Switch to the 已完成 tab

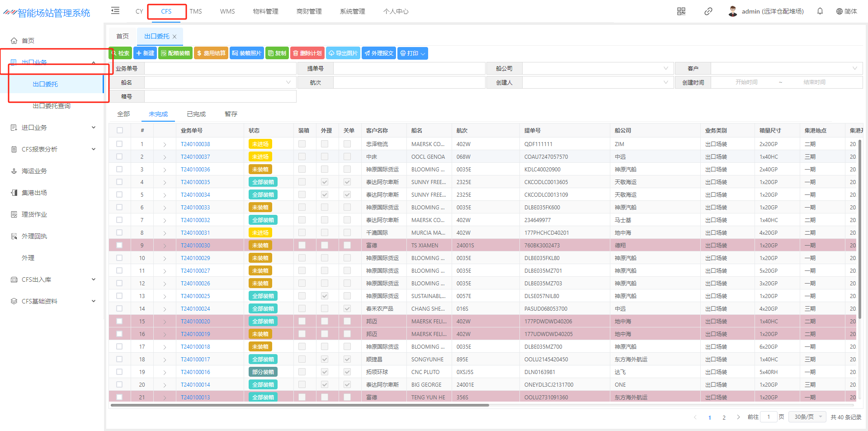(x=196, y=114)
